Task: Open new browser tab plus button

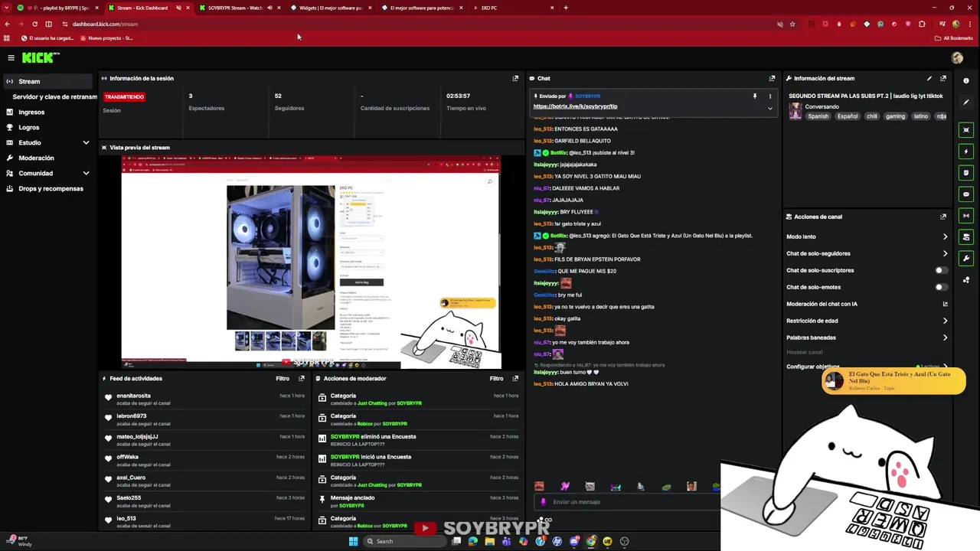Action: pos(566,8)
